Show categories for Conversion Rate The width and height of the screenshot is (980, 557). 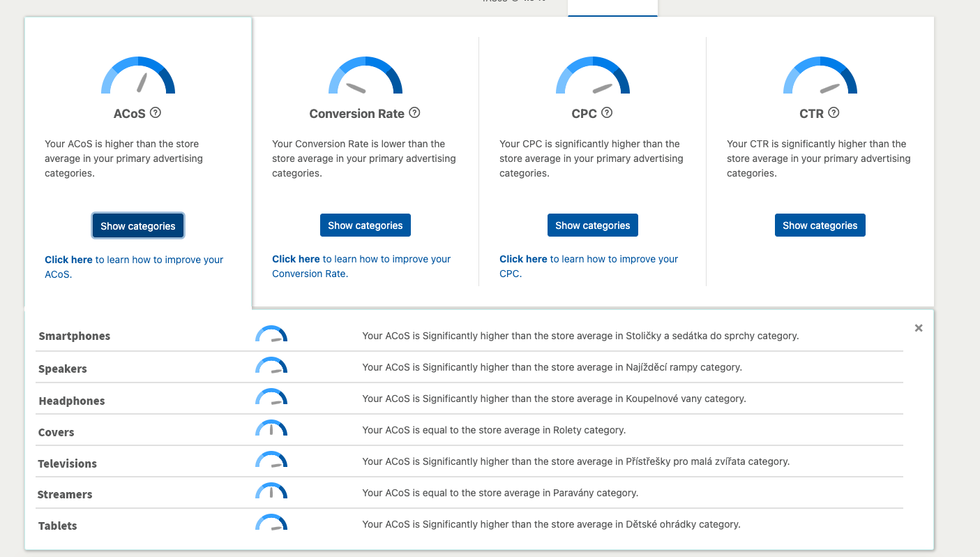pyautogui.click(x=365, y=225)
